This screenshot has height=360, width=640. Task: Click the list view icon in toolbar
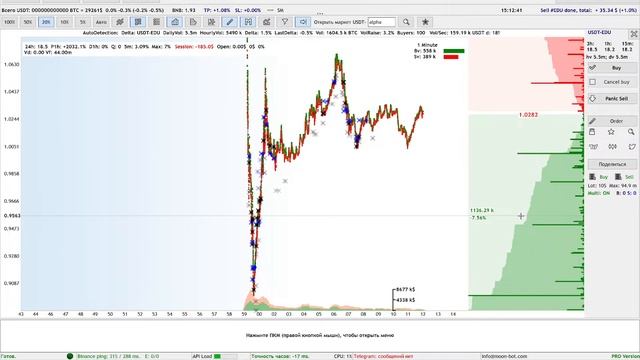(156, 22)
